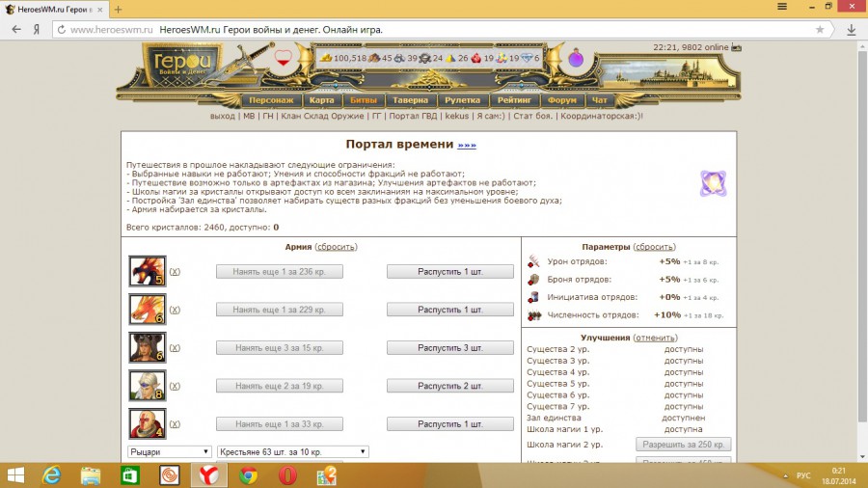Click the orange dragon creature portrait
868x488 pixels.
click(x=148, y=310)
